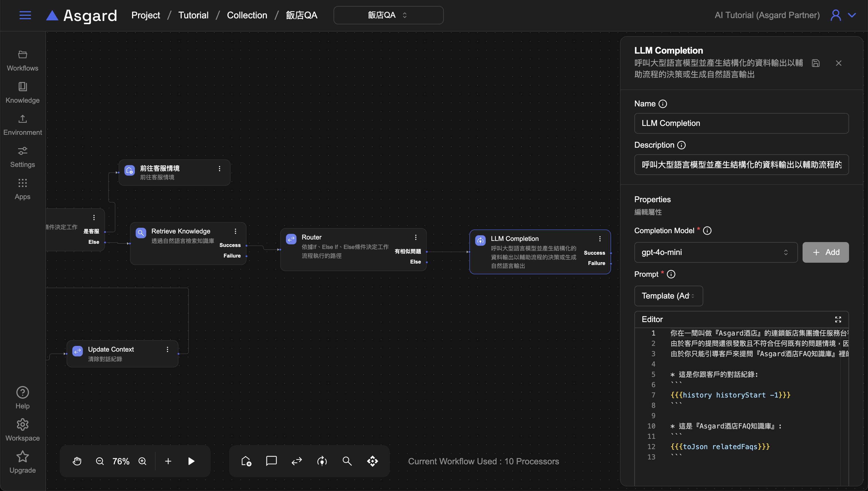Open the 飯店QA workflow selector dropdown
Viewport: 868px width, 491px height.
pyautogui.click(x=388, y=15)
